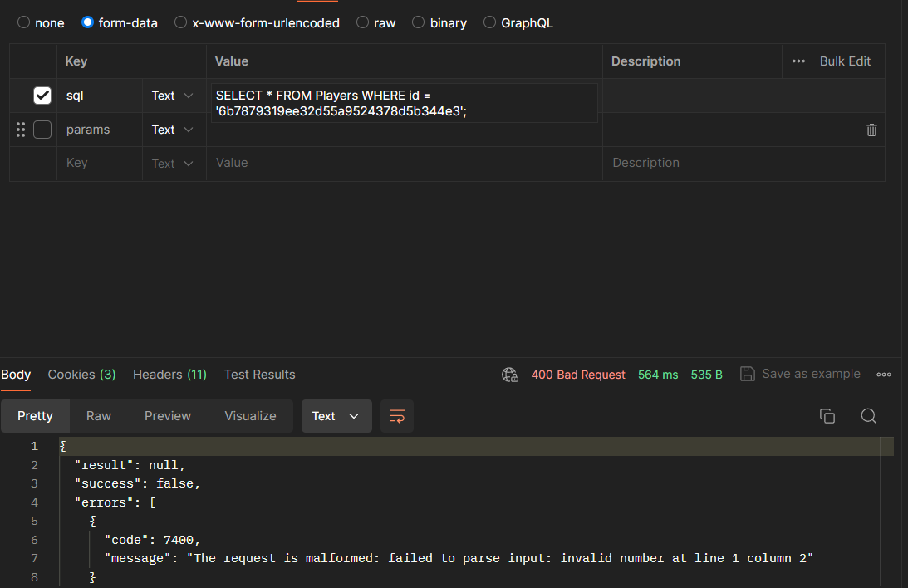Click the params key name cell
Viewport: 908px width, 588px height.
click(100, 130)
